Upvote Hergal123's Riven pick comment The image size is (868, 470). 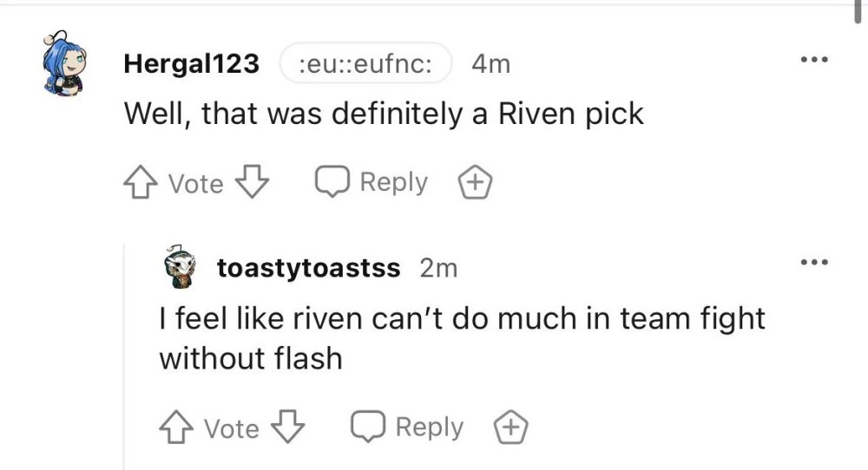point(141,183)
